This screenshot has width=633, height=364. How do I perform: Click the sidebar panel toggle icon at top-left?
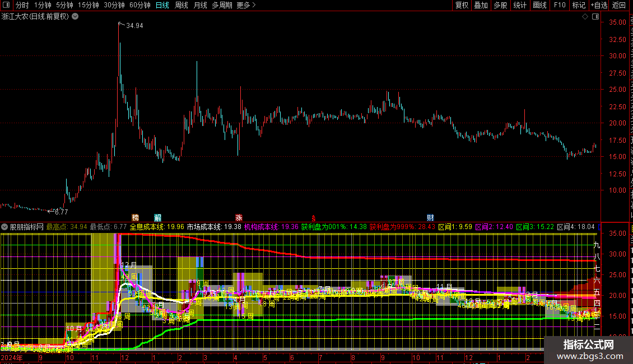coord(6,6)
